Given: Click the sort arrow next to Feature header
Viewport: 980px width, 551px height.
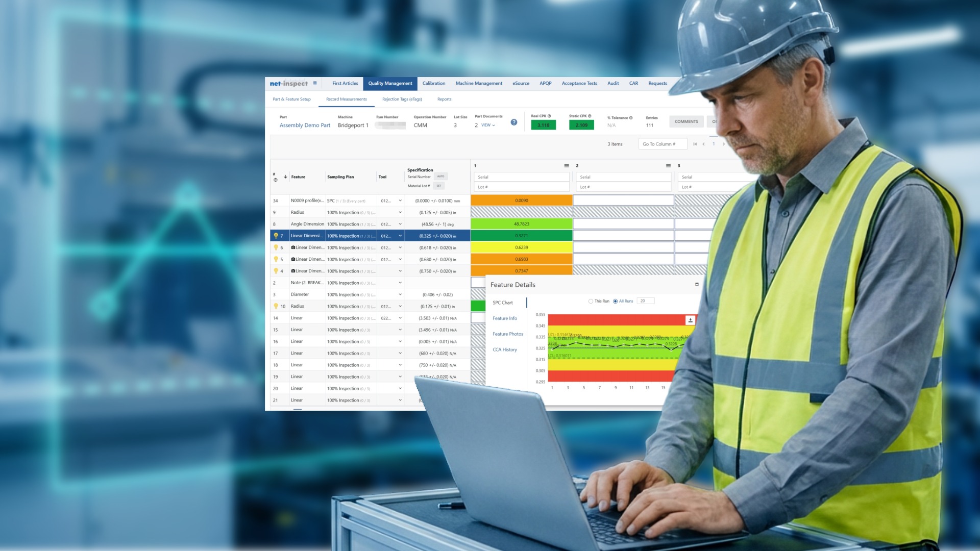Looking at the screenshot, I should [x=285, y=177].
